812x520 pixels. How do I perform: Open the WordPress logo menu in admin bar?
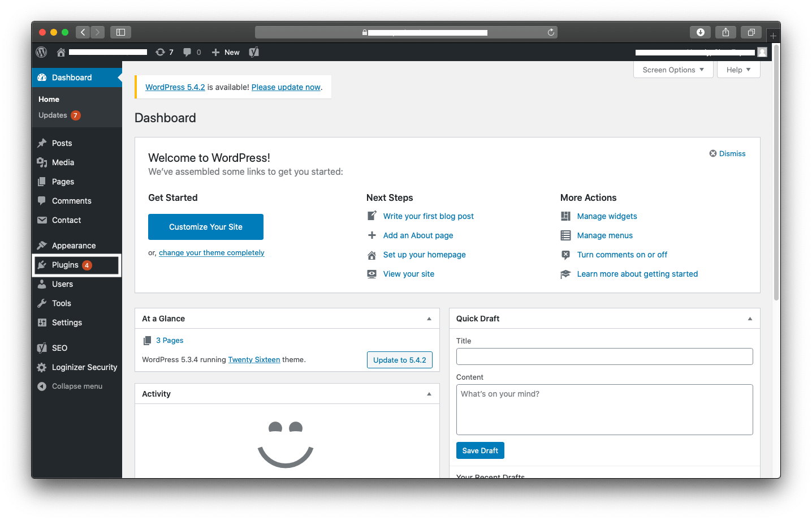(x=41, y=52)
